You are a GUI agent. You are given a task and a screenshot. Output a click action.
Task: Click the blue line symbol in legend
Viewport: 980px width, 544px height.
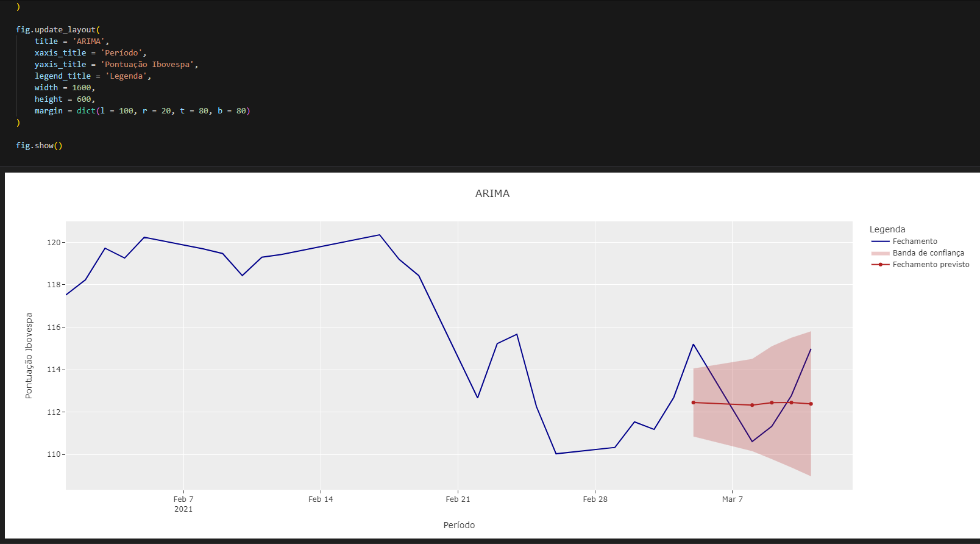click(x=880, y=242)
